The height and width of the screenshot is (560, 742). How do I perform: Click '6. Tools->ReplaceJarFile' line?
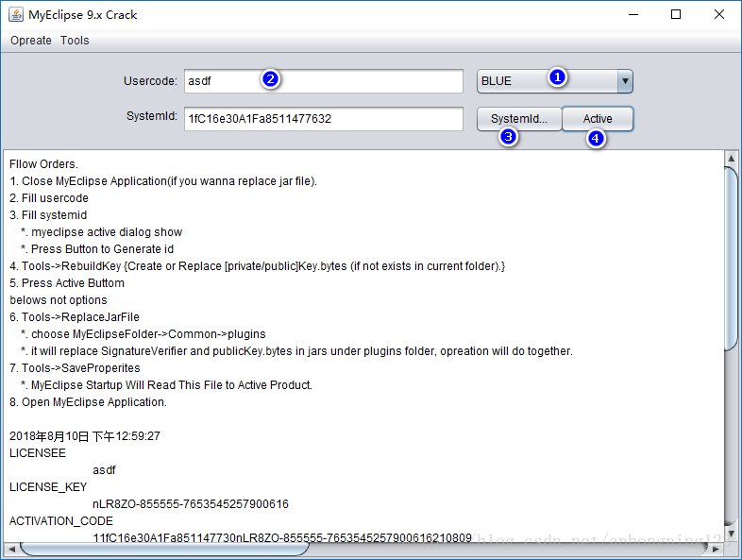75,317
